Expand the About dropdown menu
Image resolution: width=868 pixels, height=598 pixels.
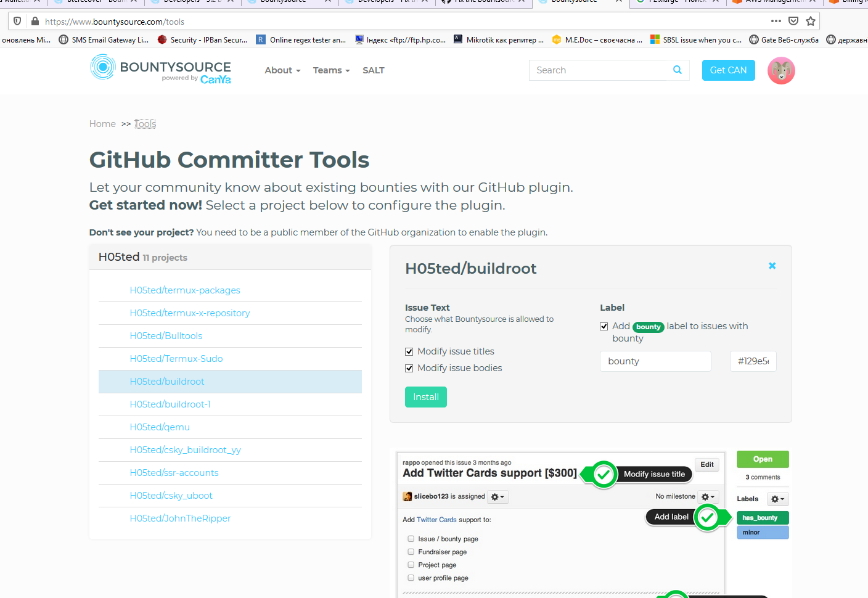click(x=282, y=70)
